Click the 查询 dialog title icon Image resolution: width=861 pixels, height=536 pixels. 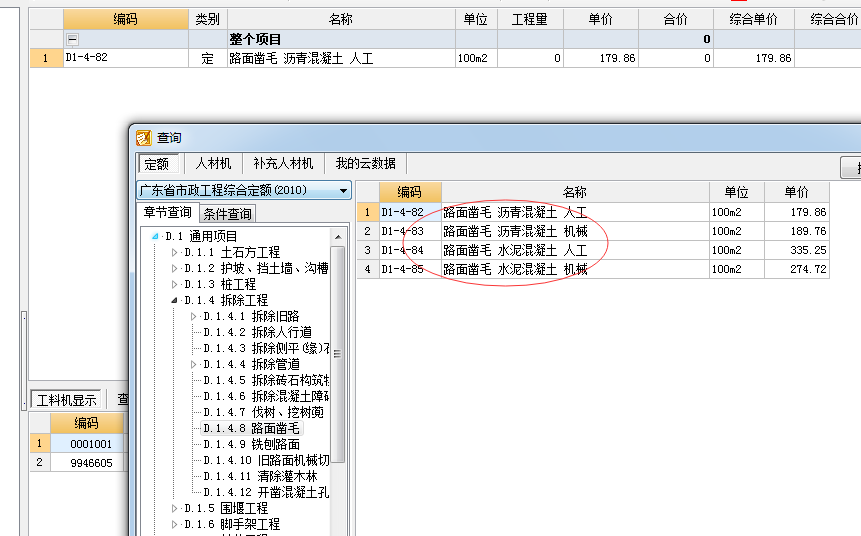pos(144,138)
